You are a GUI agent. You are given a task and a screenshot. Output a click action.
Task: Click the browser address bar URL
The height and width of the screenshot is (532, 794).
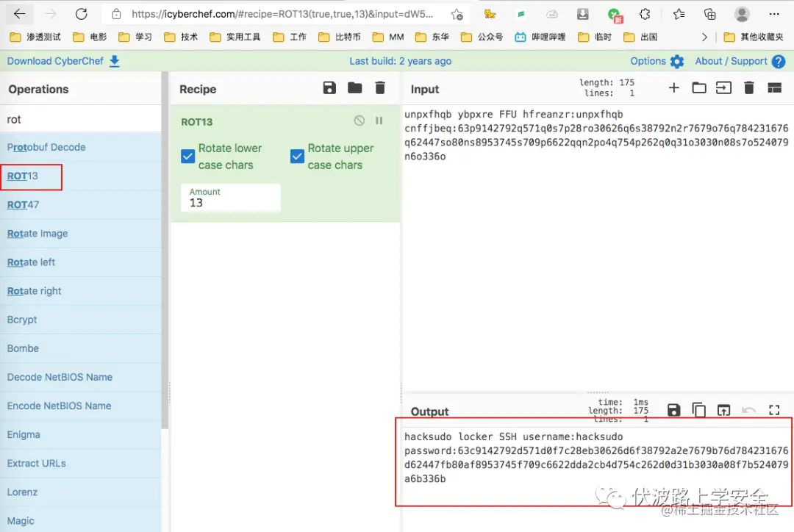282,14
